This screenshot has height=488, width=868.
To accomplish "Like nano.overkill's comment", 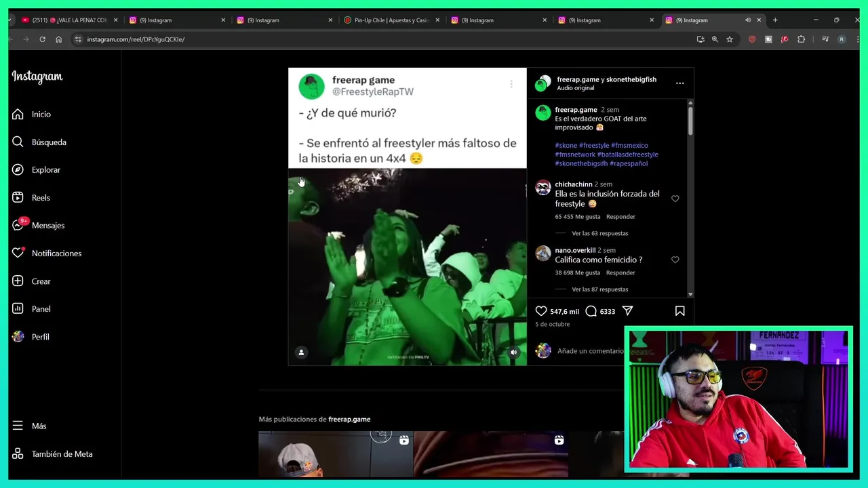I will 675,260.
